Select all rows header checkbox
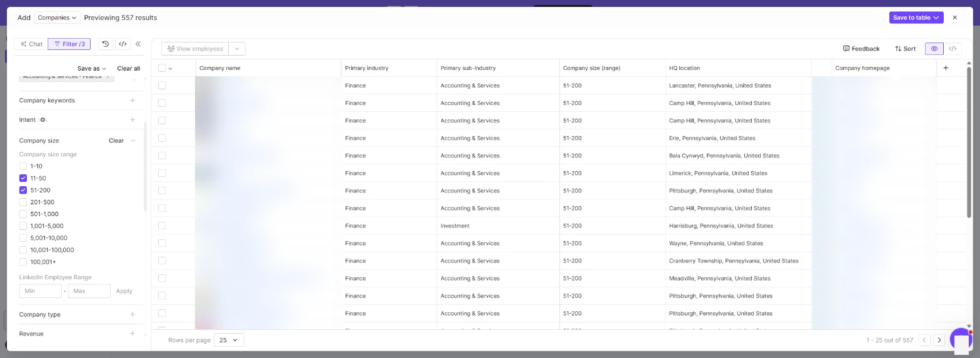The image size is (980, 358). coord(162,68)
